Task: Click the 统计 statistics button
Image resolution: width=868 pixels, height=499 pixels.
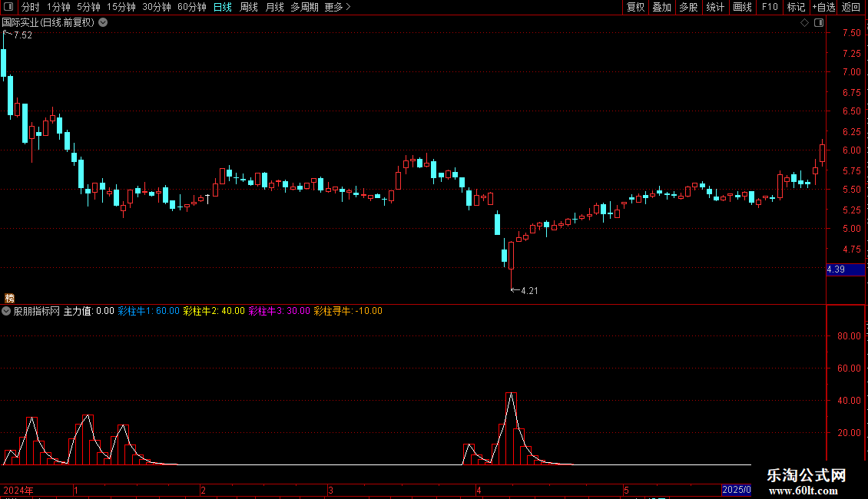Action: pyautogui.click(x=714, y=7)
